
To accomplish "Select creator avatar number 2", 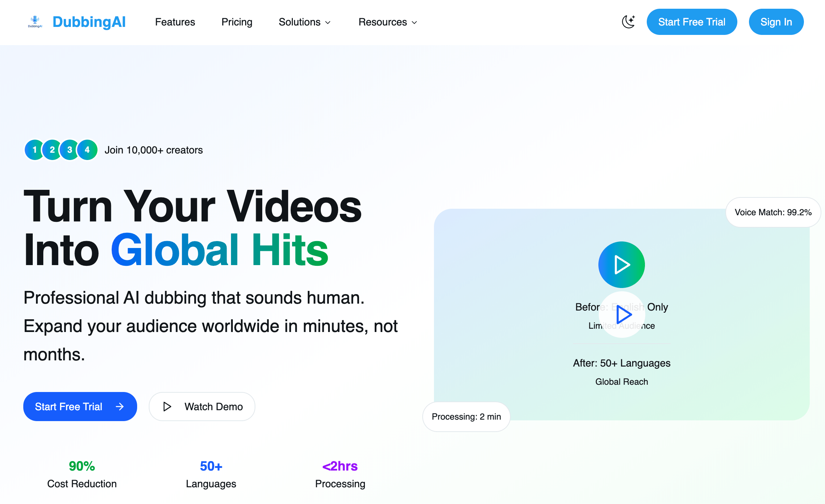I will (x=52, y=149).
